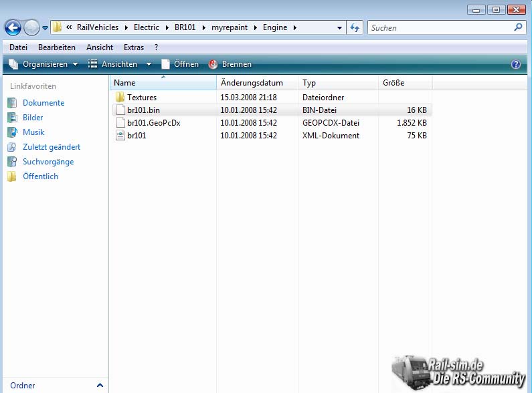The height and width of the screenshot is (393, 532).
Task: Click the folder icon in address bar
Action: [x=58, y=27]
